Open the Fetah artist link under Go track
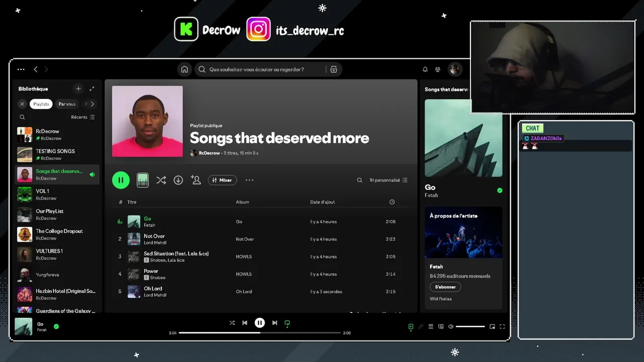This screenshot has height=362, width=644. click(x=149, y=225)
